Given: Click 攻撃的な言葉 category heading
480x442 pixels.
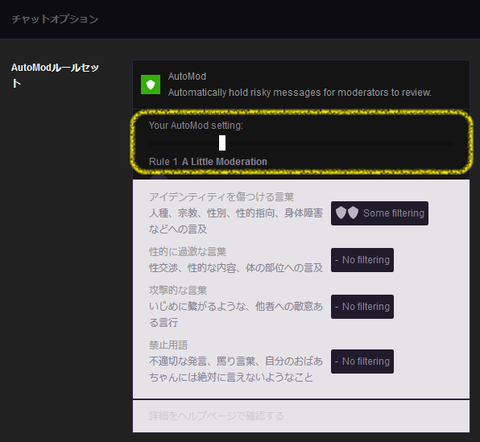Looking at the screenshot, I should click(x=178, y=290).
